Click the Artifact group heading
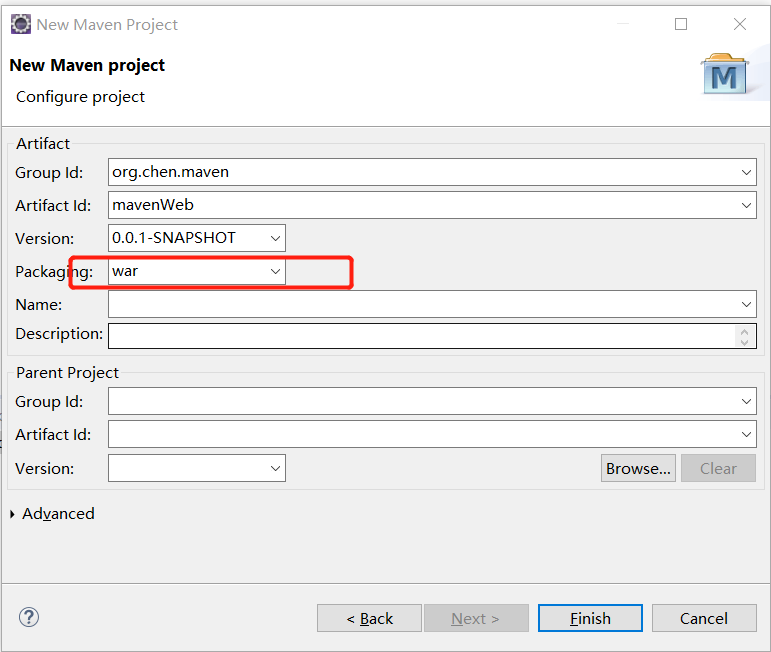 point(43,144)
